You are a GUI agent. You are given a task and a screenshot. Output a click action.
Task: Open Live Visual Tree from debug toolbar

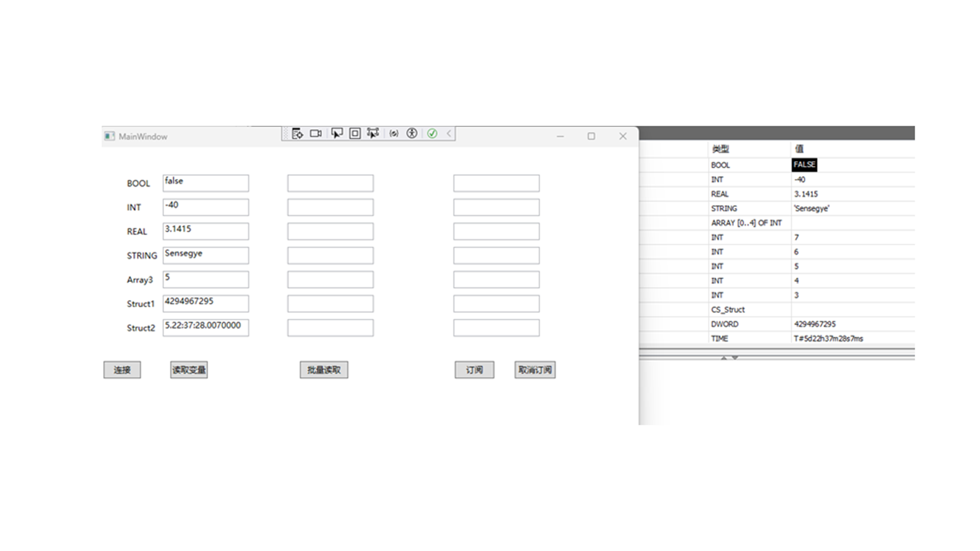coord(298,134)
